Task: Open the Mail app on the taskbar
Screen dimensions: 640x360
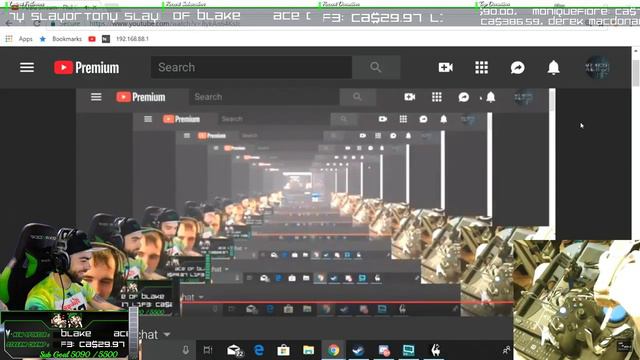Action: (235, 350)
